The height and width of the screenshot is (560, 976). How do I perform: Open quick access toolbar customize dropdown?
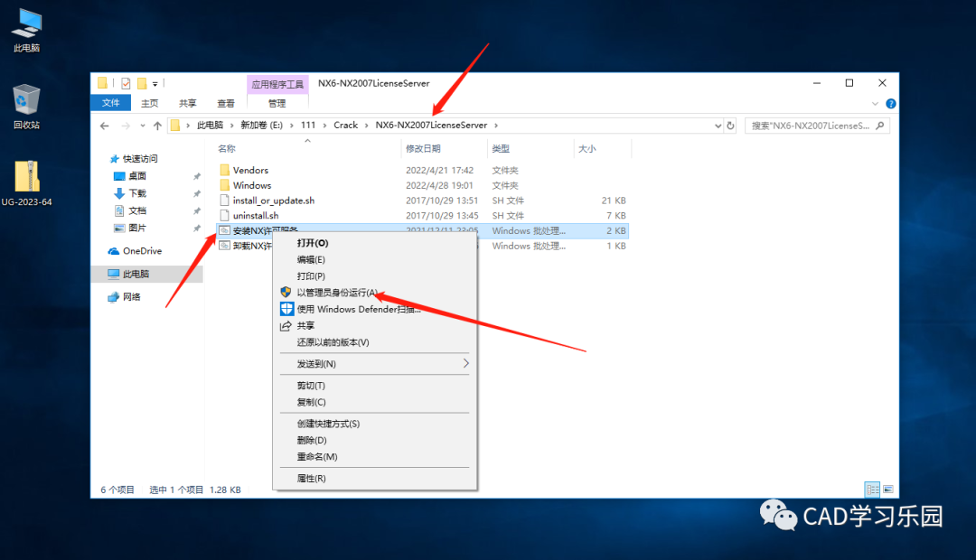click(155, 83)
